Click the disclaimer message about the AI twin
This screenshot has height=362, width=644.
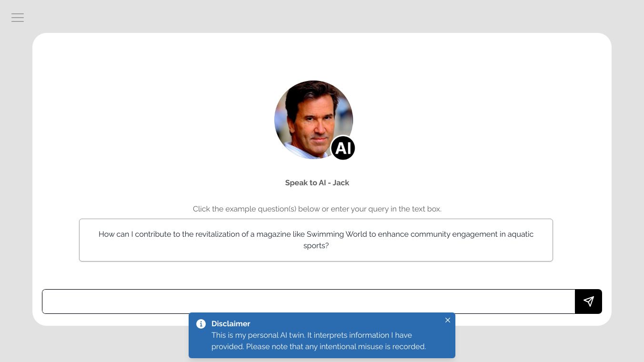tap(318, 341)
